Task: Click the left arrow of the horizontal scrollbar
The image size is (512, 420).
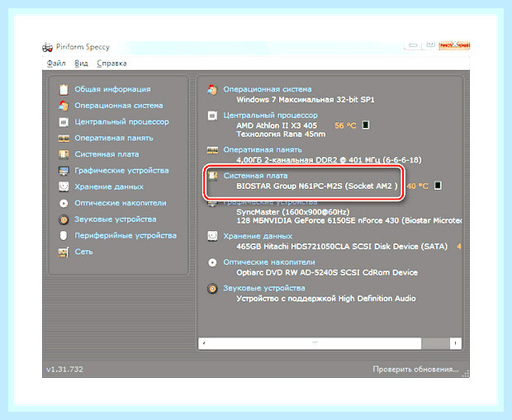Action: (204, 343)
